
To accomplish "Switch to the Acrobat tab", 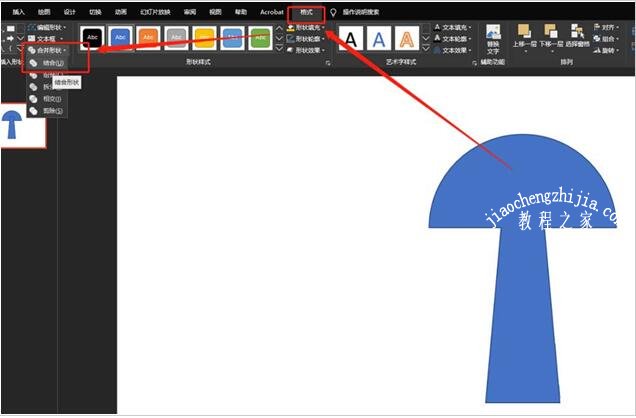I will click(x=272, y=12).
